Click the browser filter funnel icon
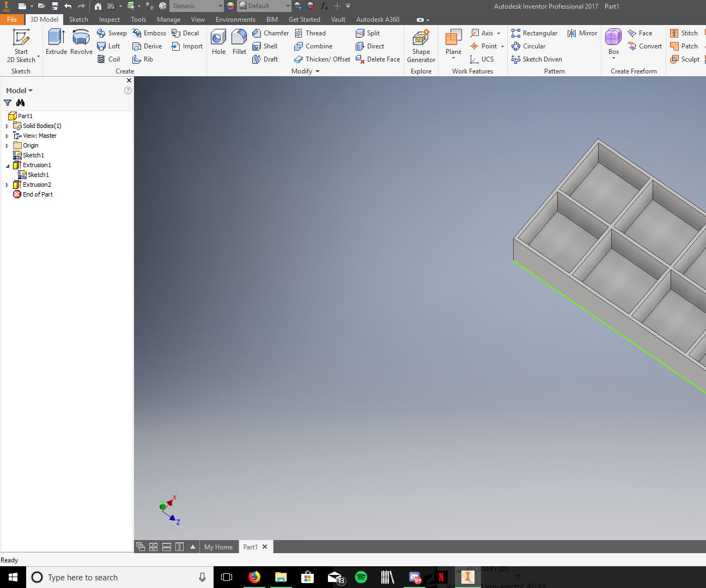Image resolution: width=706 pixels, height=588 pixels. 8,103
